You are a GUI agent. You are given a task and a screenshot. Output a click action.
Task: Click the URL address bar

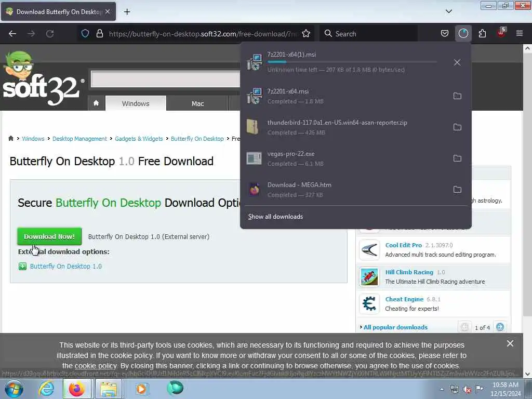(x=203, y=34)
